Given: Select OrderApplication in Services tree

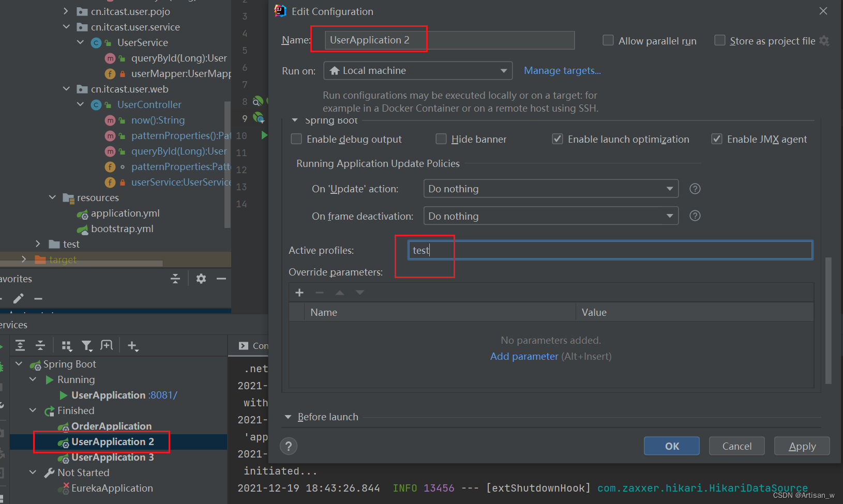Looking at the screenshot, I should click(111, 426).
